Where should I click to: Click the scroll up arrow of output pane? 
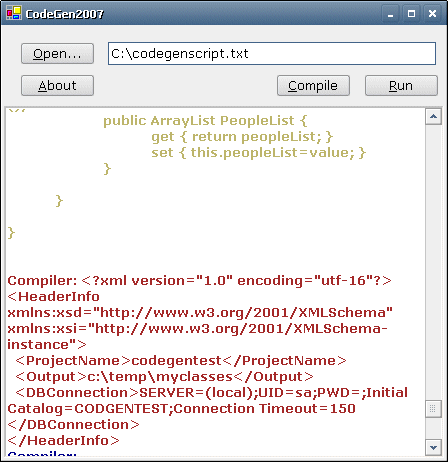coord(433,116)
